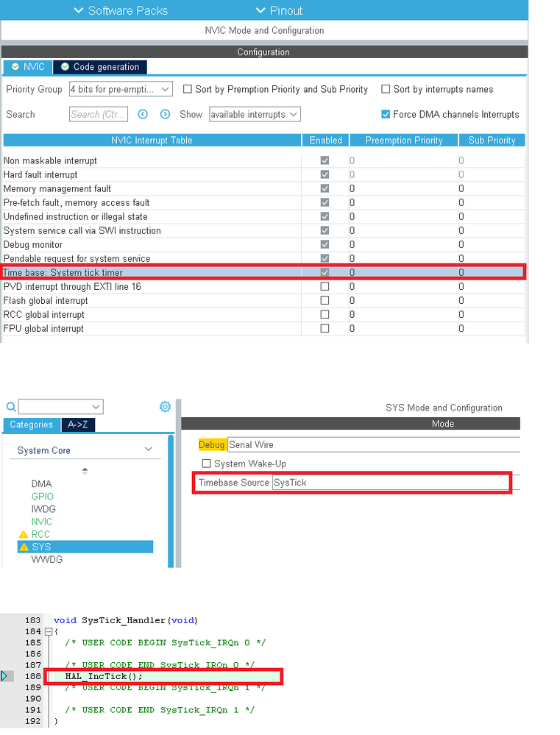Click the void SysTick_Handler(void) code line

pos(126,620)
